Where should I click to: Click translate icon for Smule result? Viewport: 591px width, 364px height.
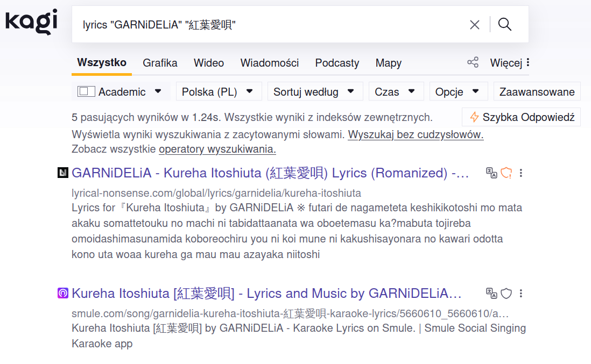pyautogui.click(x=491, y=294)
